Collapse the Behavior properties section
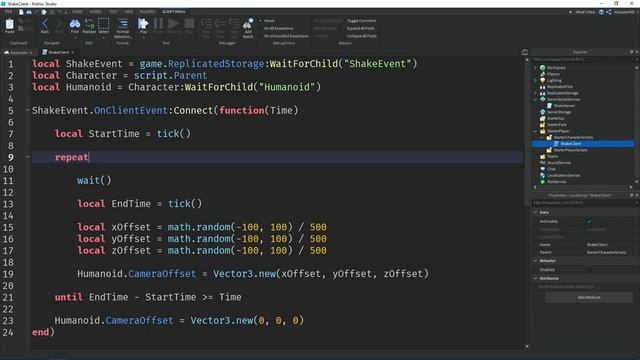Viewport: 640px width, 360px height. [x=536, y=260]
